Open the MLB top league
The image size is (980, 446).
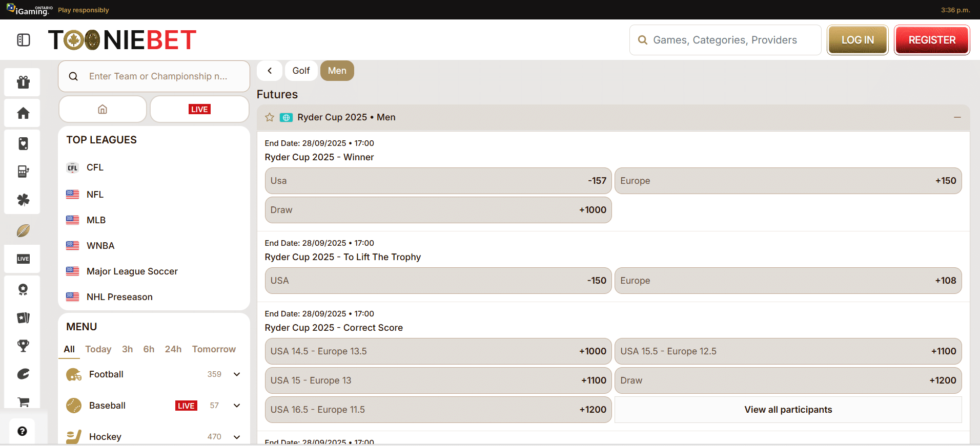(x=96, y=220)
